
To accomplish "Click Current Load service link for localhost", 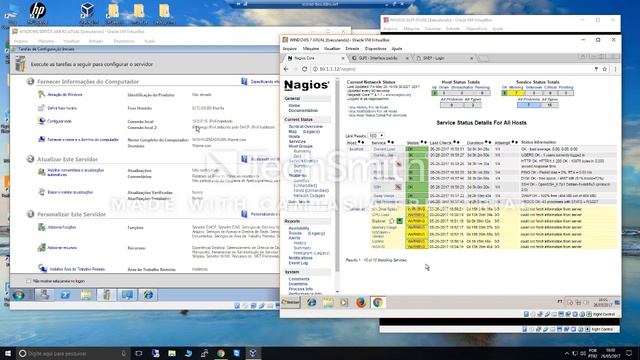I will (x=384, y=149).
